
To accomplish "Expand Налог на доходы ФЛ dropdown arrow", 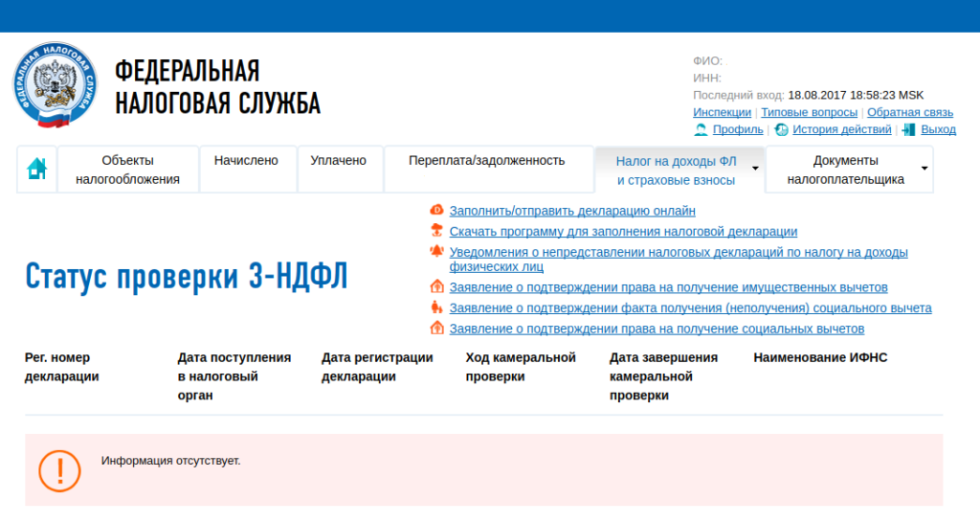I will pos(755,169).
